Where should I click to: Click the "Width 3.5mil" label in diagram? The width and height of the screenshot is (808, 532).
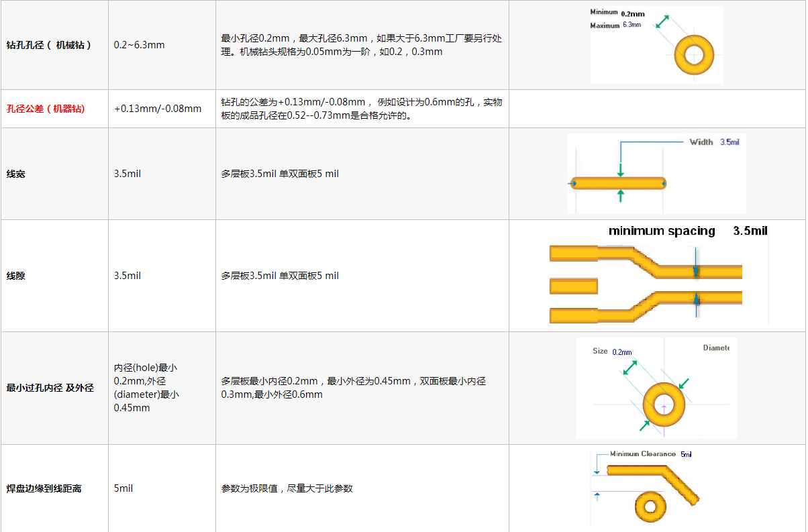click(714, 142)
